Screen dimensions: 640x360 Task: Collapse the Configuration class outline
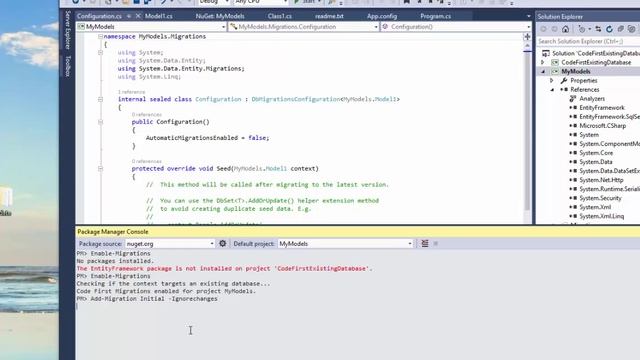coord(100,99)
